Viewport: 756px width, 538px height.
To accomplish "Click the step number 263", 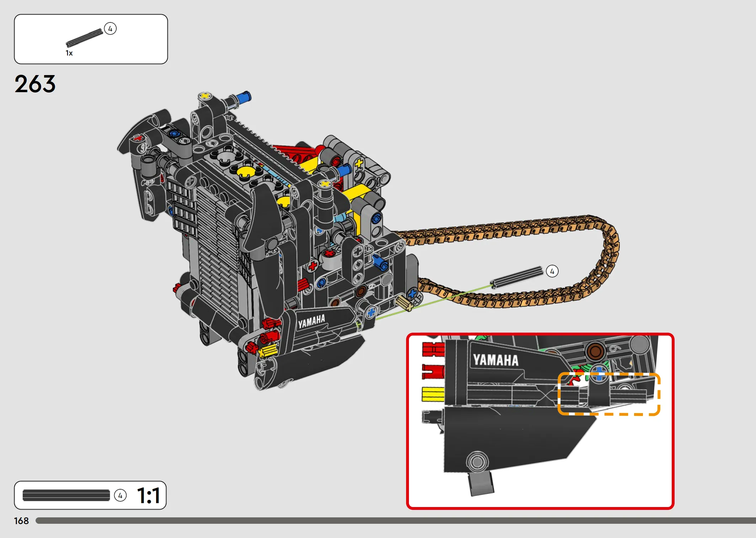I will pyautogui.click(x=35, y=84).
